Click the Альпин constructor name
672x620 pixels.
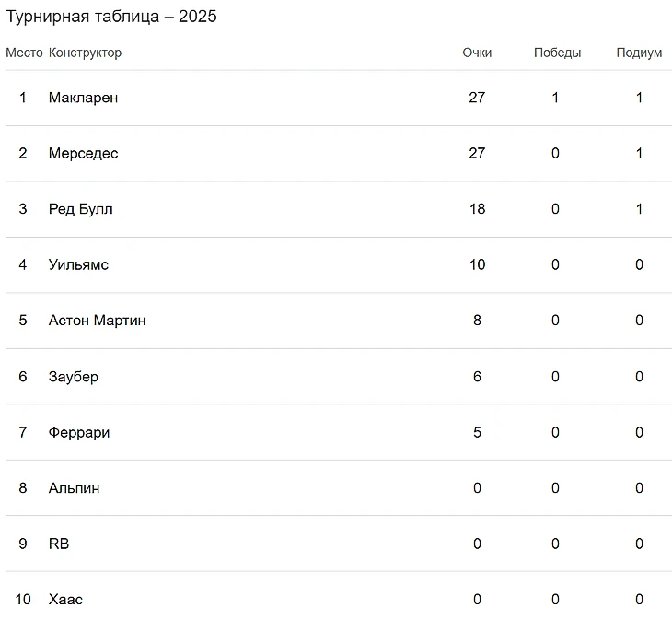75,488
